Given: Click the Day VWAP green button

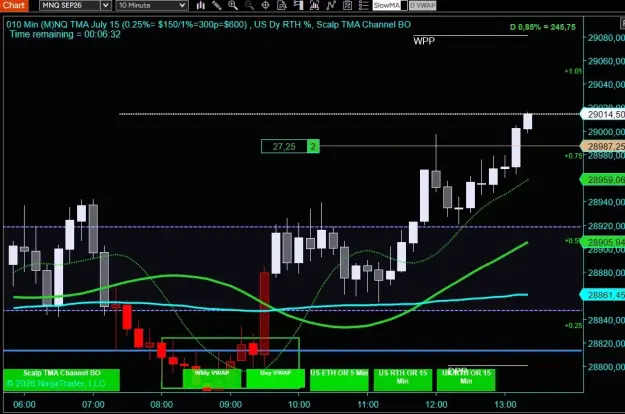Looking at the screenshot, I should point(275,379).
